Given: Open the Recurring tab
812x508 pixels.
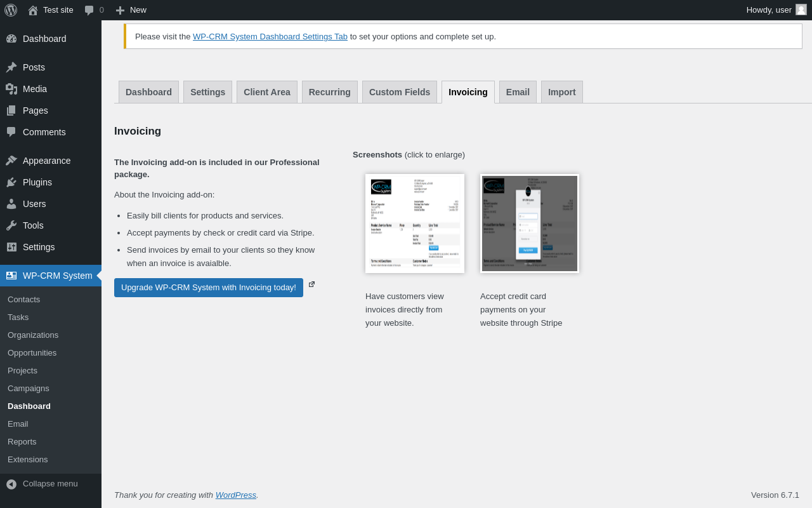Looking at the screenshot, I should point(330,92).
